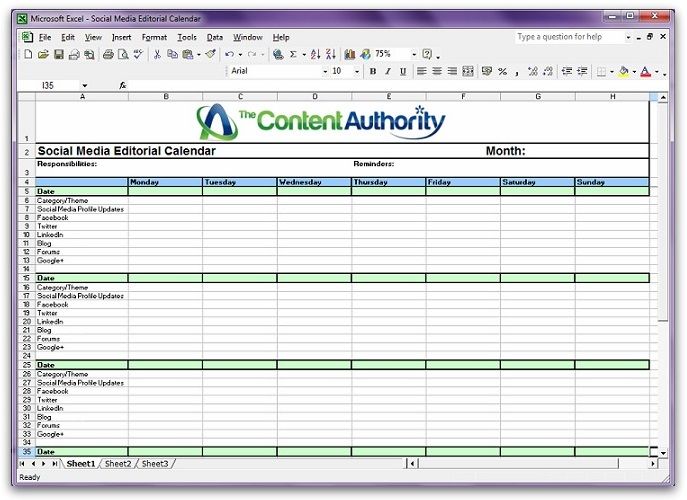Viewport: 687px width, 500px height.
Task: Click the Microsoft Excel Help question mark icon
Action: tap(427, 54)
